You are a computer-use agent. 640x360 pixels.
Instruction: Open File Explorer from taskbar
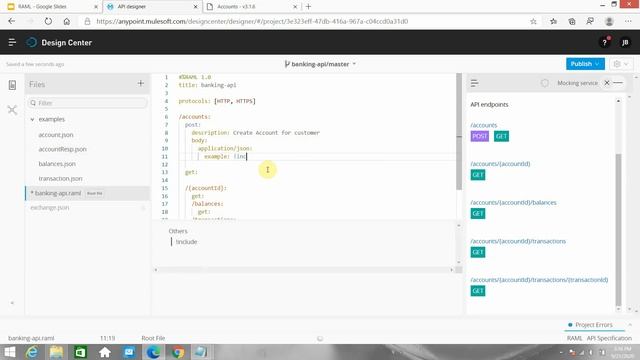pos(56,352)
